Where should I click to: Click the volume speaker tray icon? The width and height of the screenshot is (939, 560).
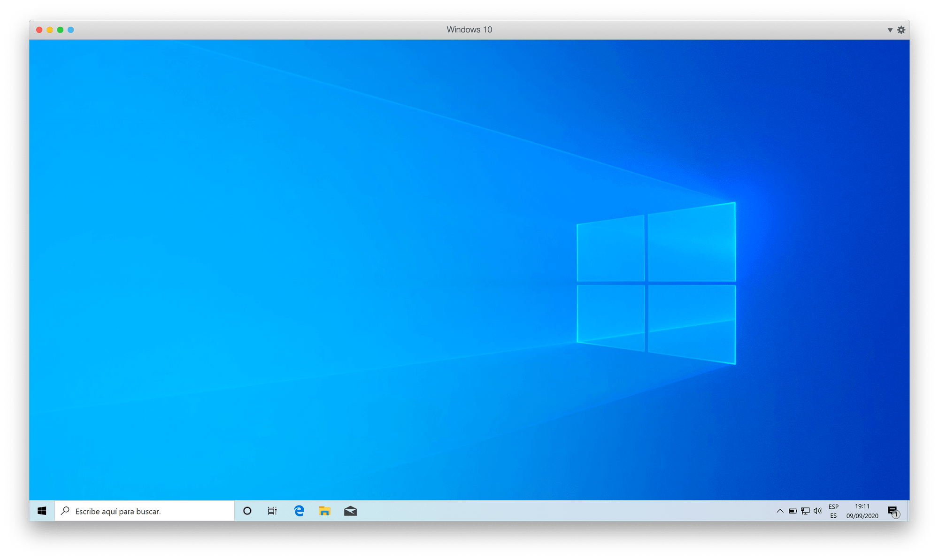817,511
